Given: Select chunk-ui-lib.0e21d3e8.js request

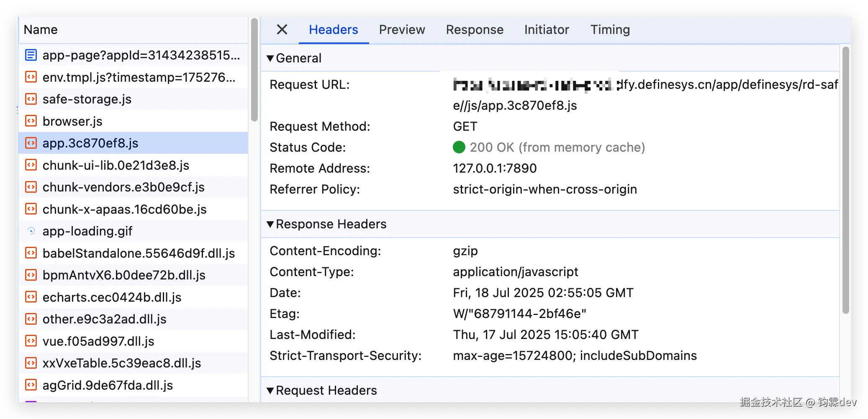Looking at the screenshot, I should (x=116, y=165).
